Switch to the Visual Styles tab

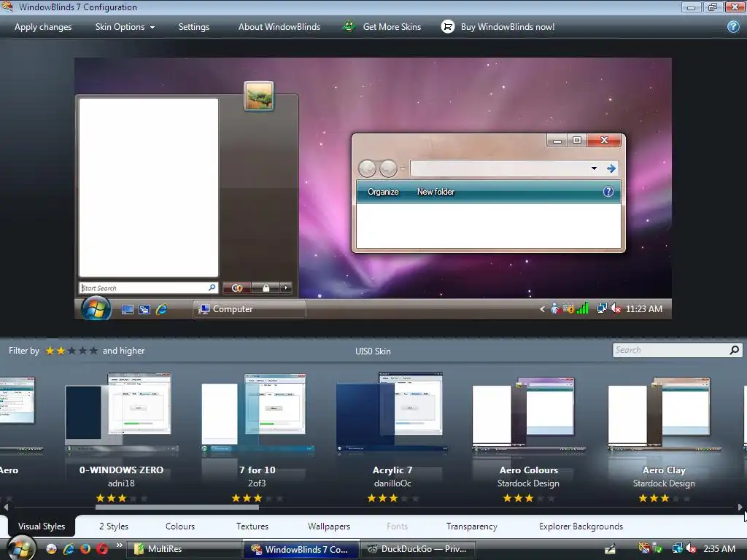42,526
